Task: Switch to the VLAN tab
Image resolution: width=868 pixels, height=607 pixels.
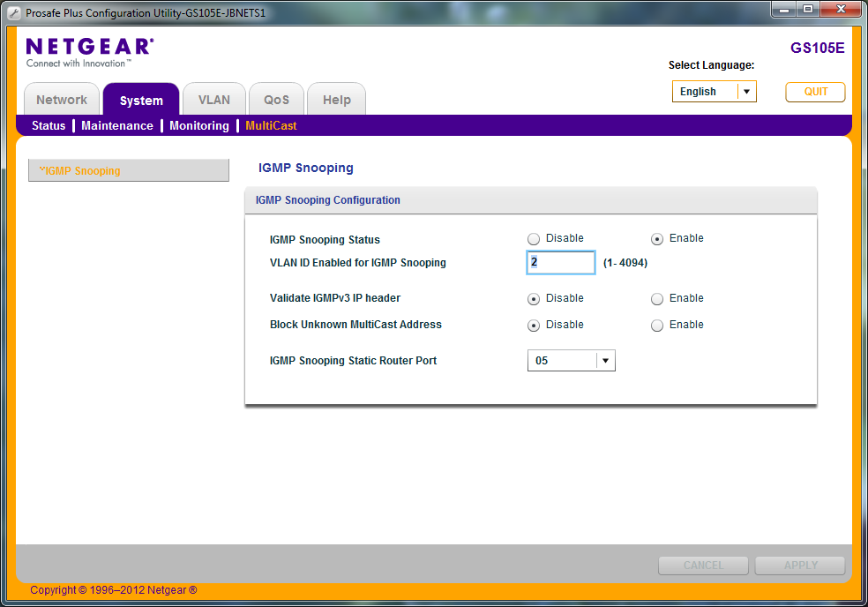Action: (214, 100)
